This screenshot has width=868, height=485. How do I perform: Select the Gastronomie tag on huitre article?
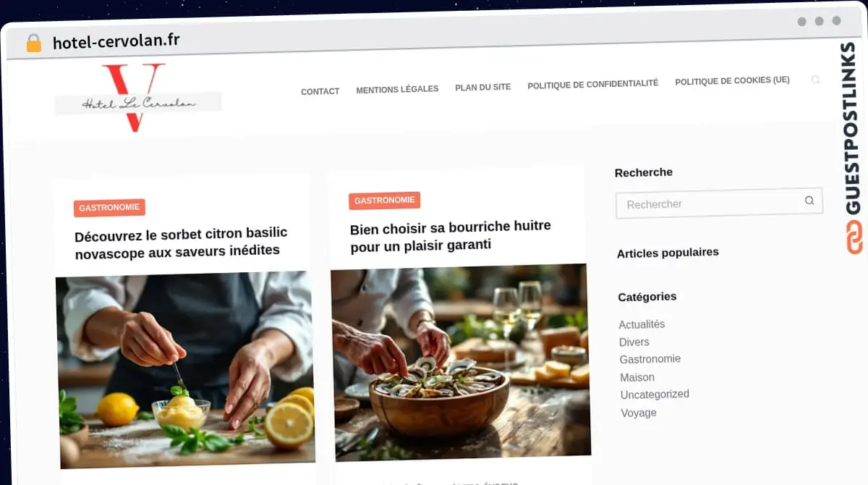[384, 201]
